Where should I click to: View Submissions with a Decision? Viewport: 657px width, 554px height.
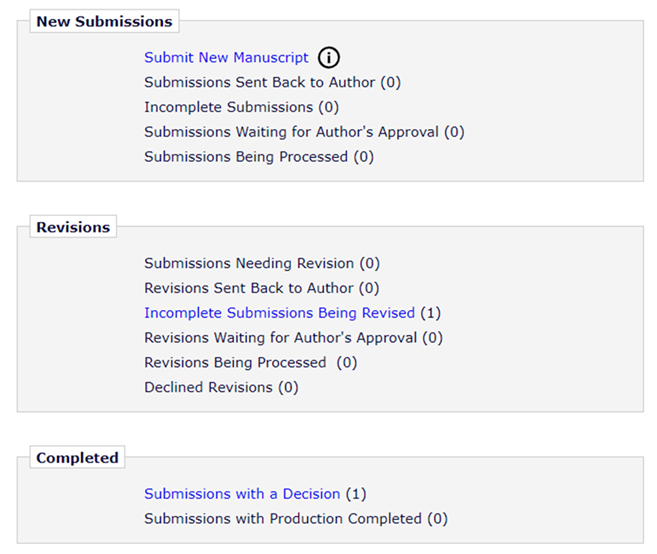point(242,494)
